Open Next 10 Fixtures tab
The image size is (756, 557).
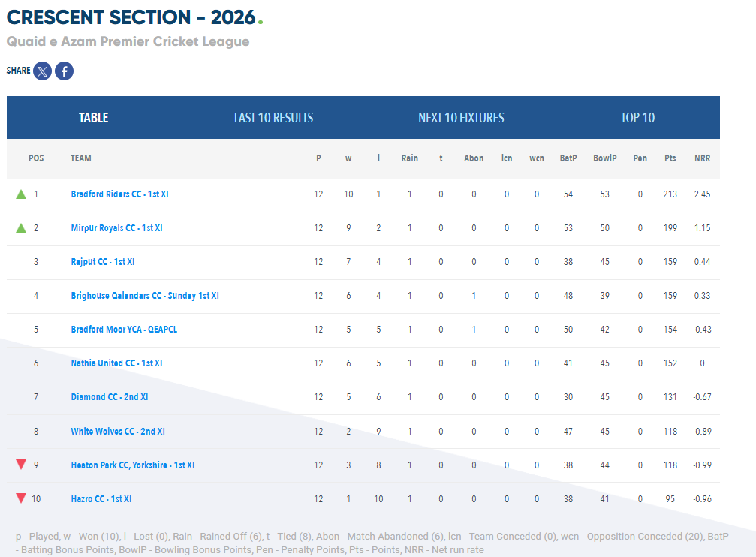pyautogui.click(x=461, y=118)
